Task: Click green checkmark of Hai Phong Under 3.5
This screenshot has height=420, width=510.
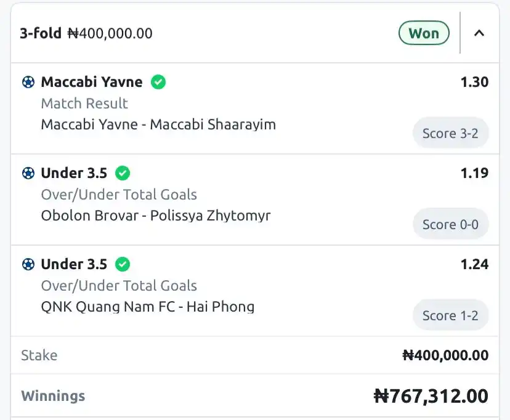Action: click(x=123, y=264)
